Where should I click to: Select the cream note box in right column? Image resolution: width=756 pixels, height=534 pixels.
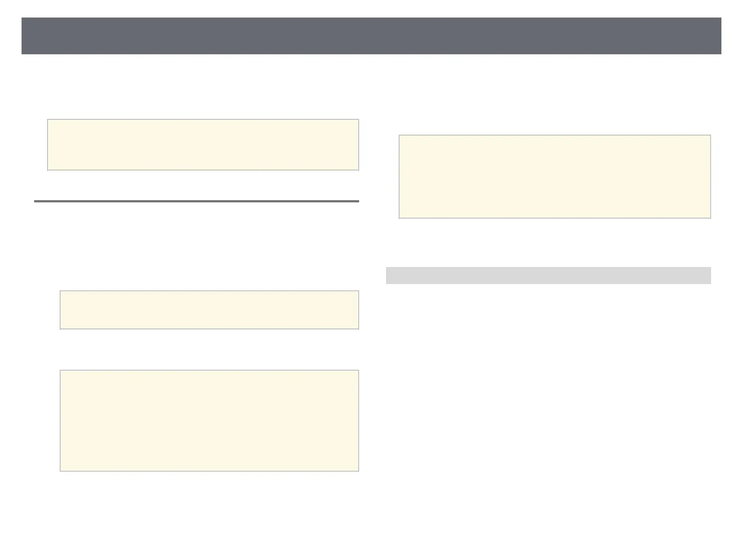tap(555, 177)
